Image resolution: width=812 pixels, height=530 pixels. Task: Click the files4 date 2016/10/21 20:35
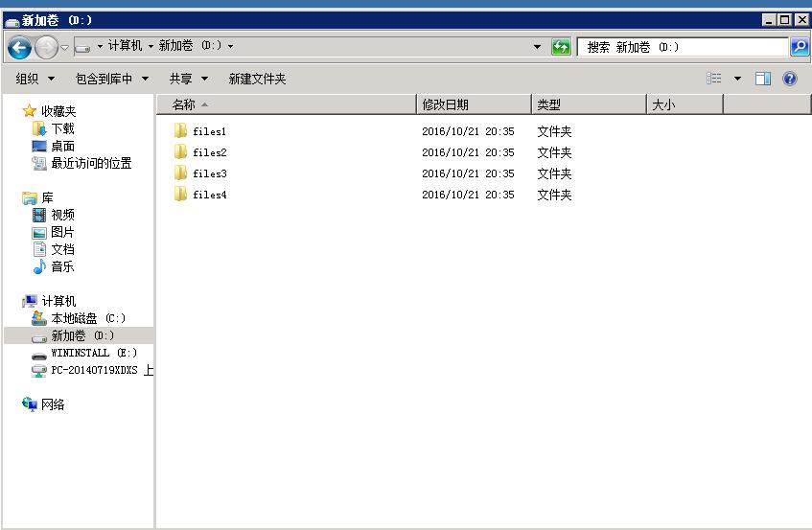click(x=468, y=195)
